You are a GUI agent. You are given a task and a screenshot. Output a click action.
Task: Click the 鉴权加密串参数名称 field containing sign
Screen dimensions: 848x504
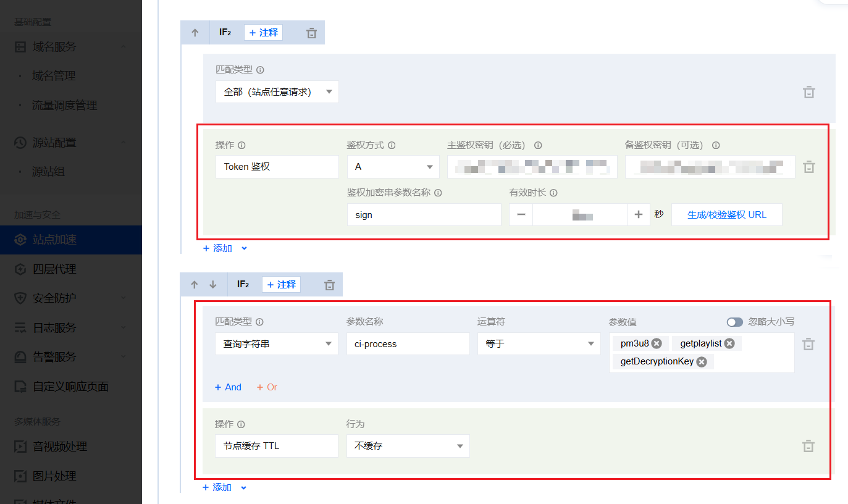click(424, 215)
